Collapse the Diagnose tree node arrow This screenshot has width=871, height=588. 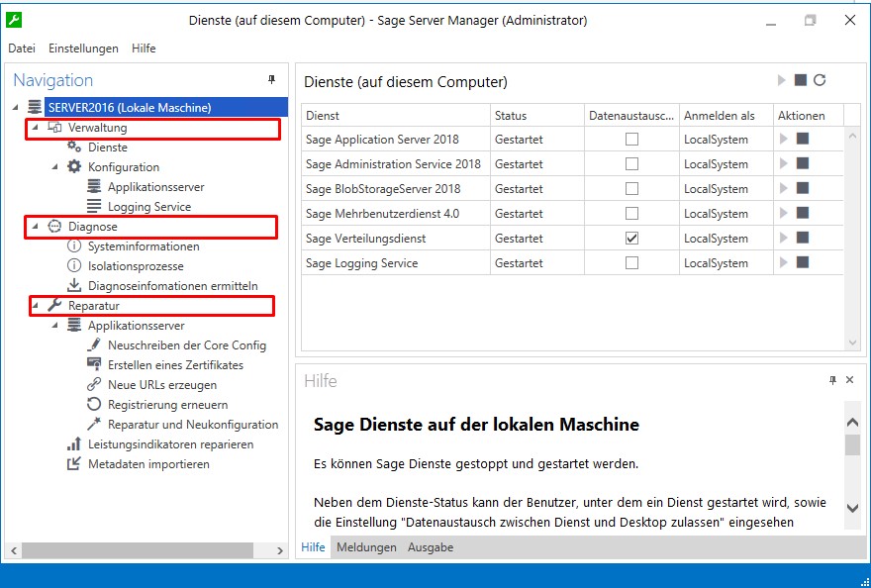point(36,227)
